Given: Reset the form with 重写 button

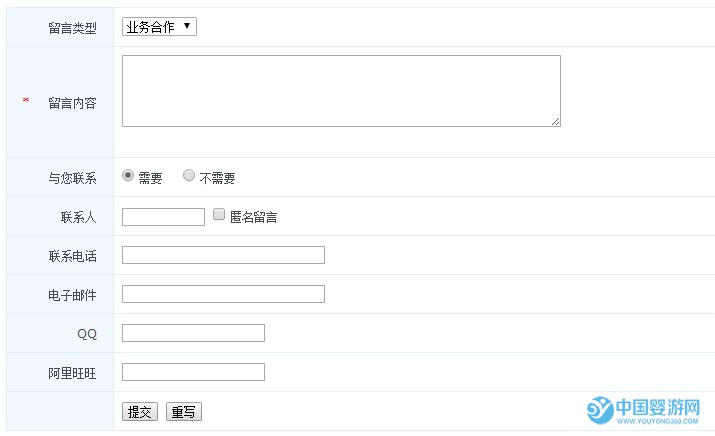Looking at the screenshot, I should (184, 411).
